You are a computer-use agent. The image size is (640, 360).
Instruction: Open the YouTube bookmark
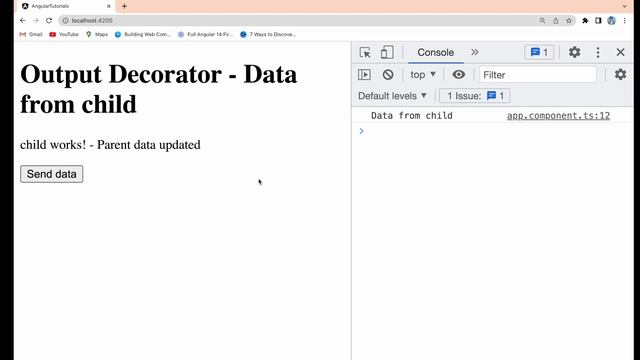click(x=64, y=34)
